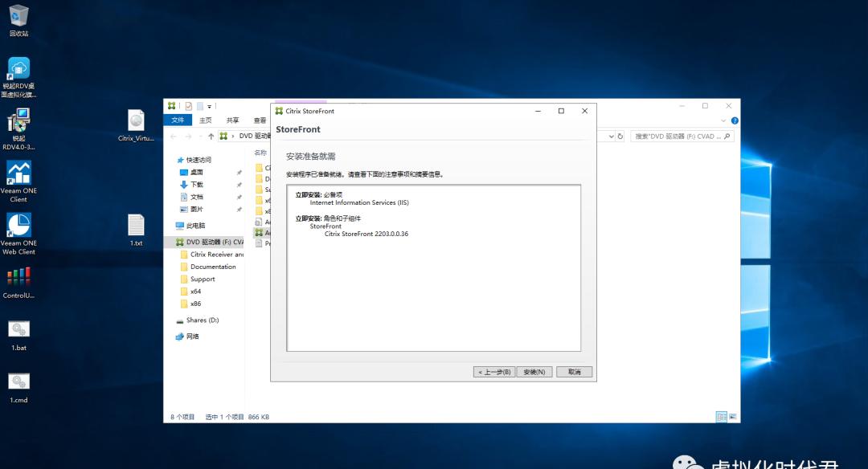
Task: Select 图片 in quick access list
Action: point(196,209)
